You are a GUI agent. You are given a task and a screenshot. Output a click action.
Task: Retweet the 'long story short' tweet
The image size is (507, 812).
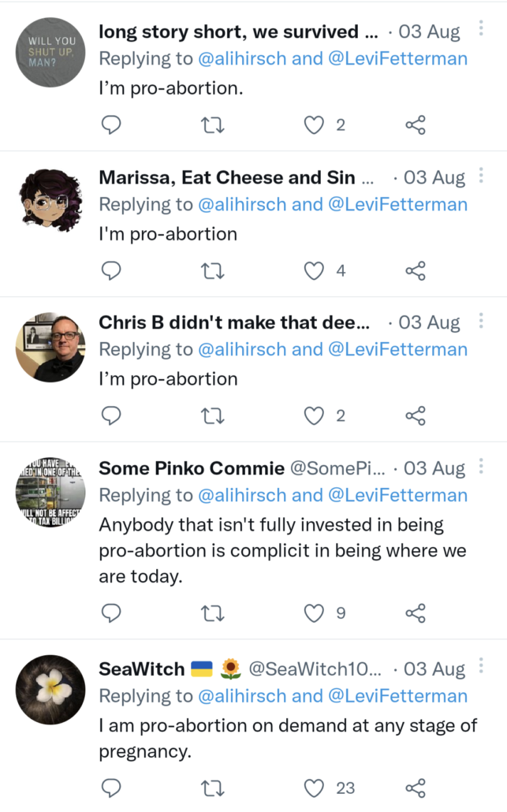click(x=213, y=125)
